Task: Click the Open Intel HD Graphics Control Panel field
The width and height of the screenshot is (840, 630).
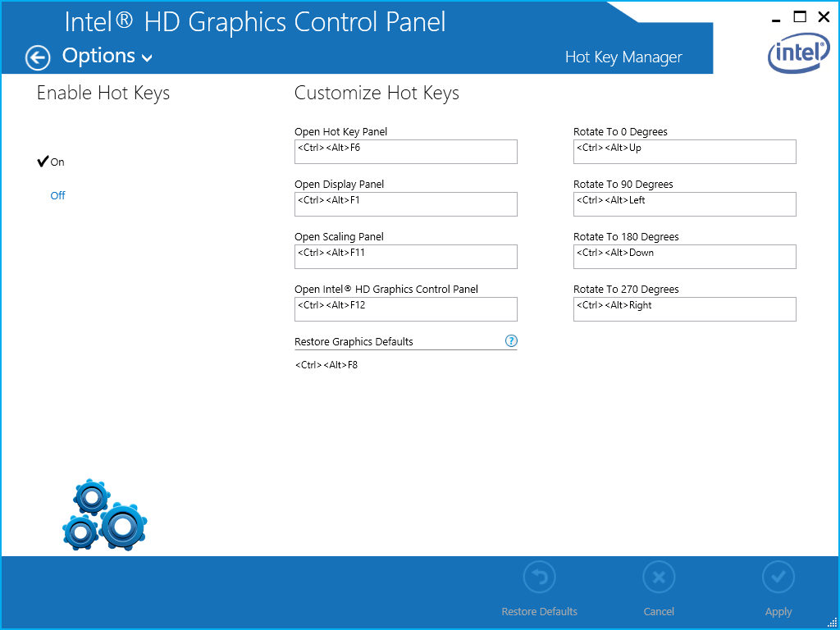Action: 405,309
